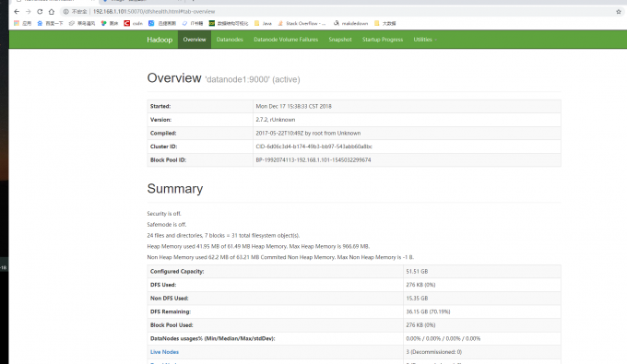Open the Live Nodes link

[164, 352]
